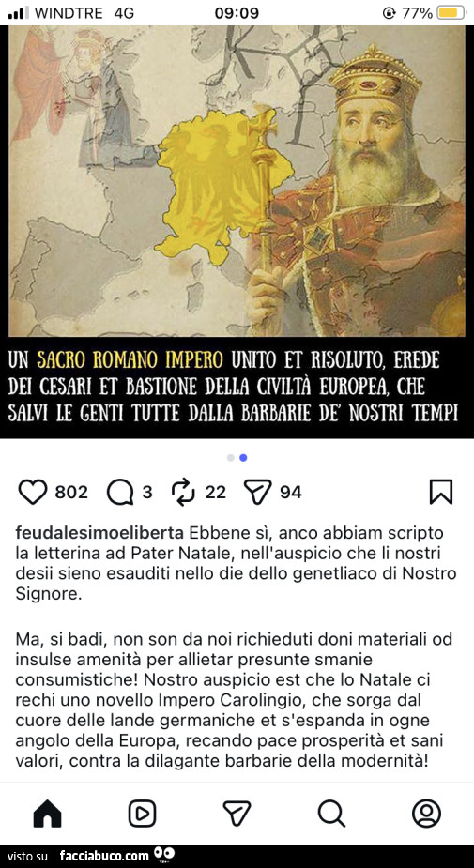Screen dimensions: 474x868
Task: Tap the Holy Roman Empire map image
Action: pos(237,181)
